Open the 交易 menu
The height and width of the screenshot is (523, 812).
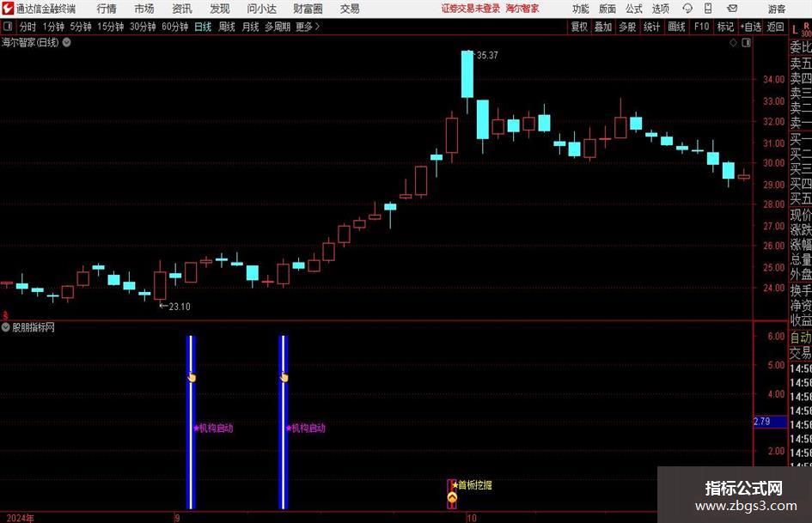coord(350,9)
